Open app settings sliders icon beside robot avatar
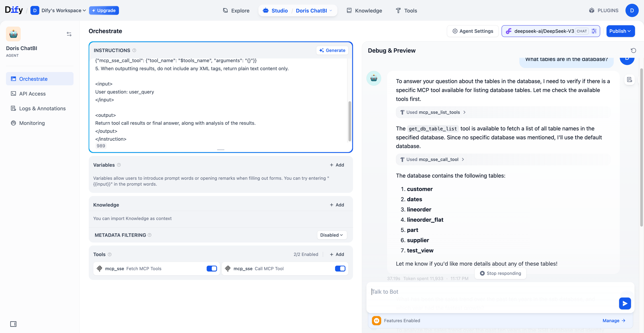The height and width of the screenshot is (333, 644). pos(69,34)
